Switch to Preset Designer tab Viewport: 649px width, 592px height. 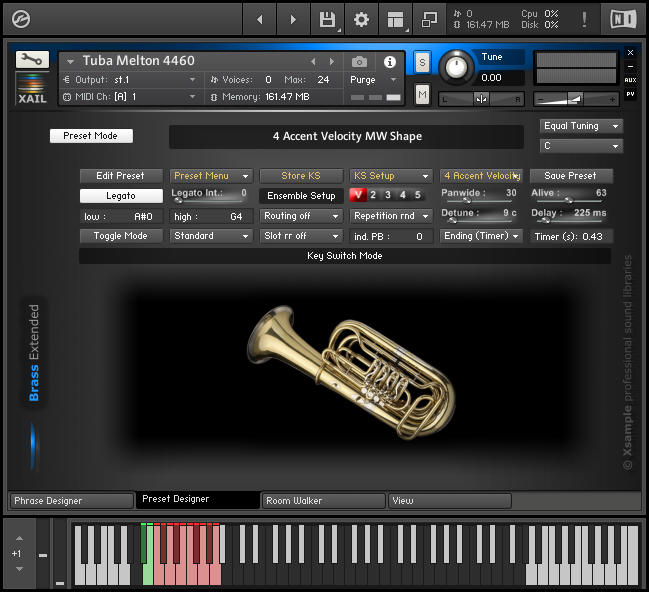click(x=198, y=500)
